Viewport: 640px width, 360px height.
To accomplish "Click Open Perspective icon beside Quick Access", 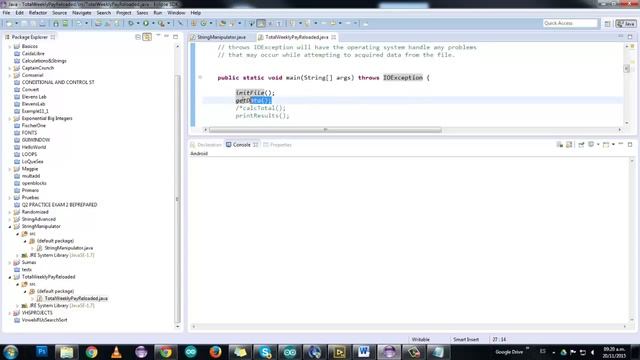I will [607, 24].
